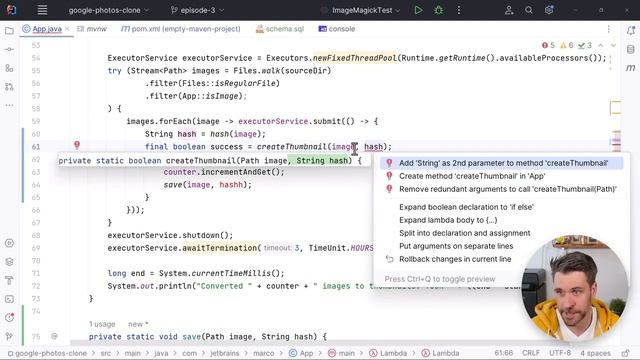Open the Database tool window icon
This screenshot has width=640, height=360.
tap(631, 49)
